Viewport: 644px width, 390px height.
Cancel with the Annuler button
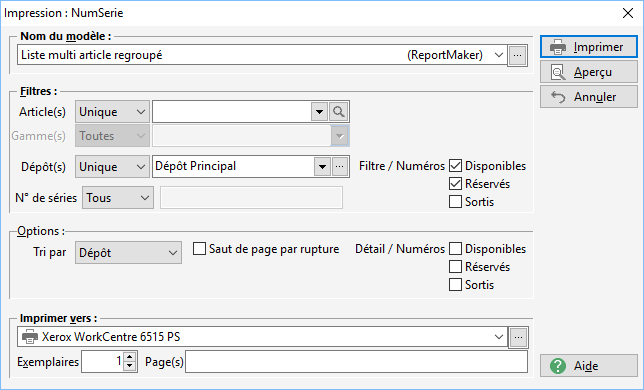point(589,97)
